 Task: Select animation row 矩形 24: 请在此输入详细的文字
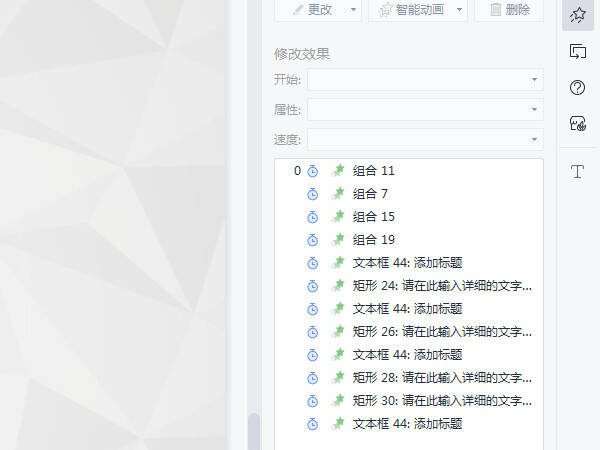click(x=409, y=285)
